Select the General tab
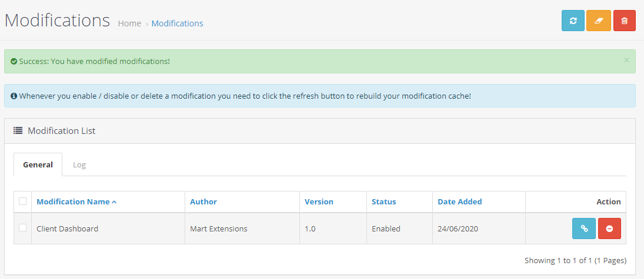 coord(38,165)
